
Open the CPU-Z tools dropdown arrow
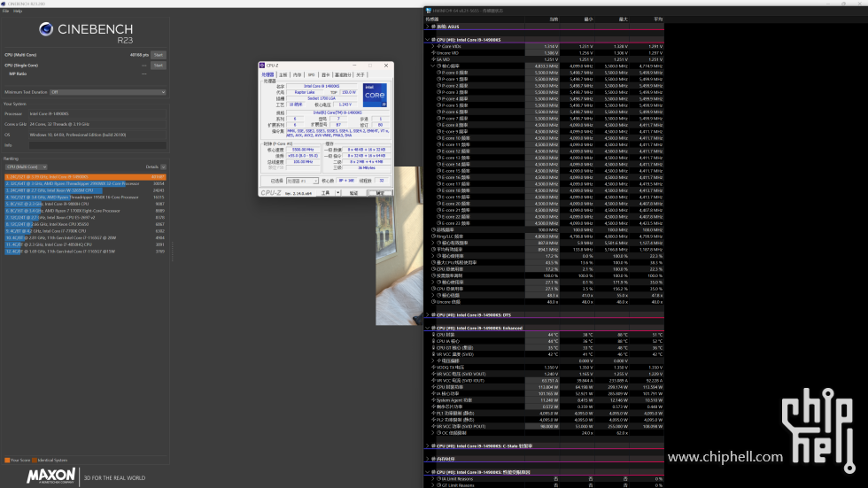point(337,193)
